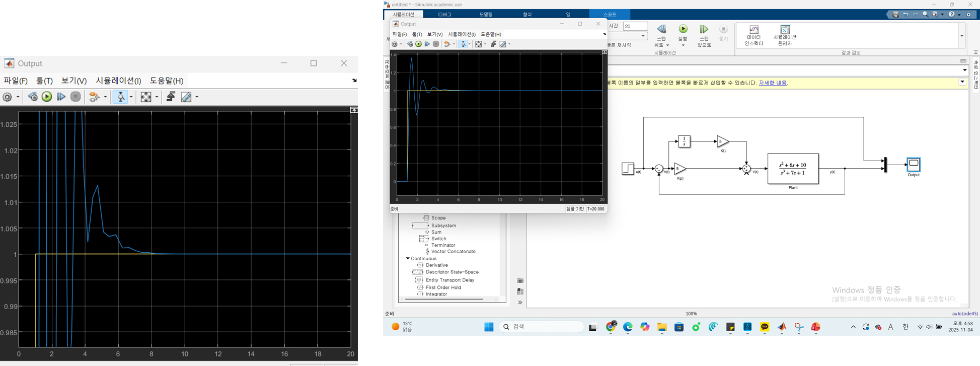980x366 pixels.
Task: Click 검색 search box on taskbar
Action: 542,327
